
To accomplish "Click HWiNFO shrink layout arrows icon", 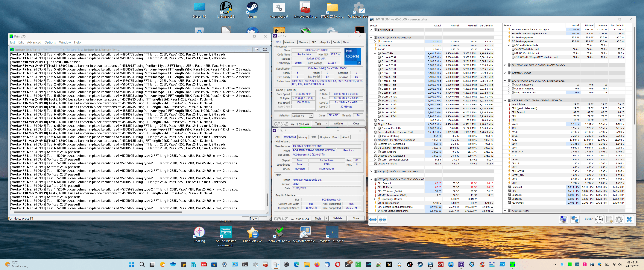I will (382, 219).
